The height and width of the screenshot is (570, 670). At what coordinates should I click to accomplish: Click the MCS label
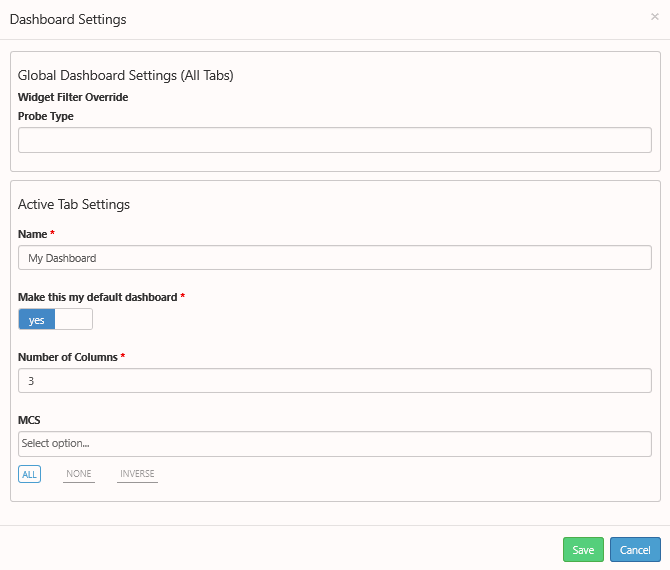(x=29, y=420)
